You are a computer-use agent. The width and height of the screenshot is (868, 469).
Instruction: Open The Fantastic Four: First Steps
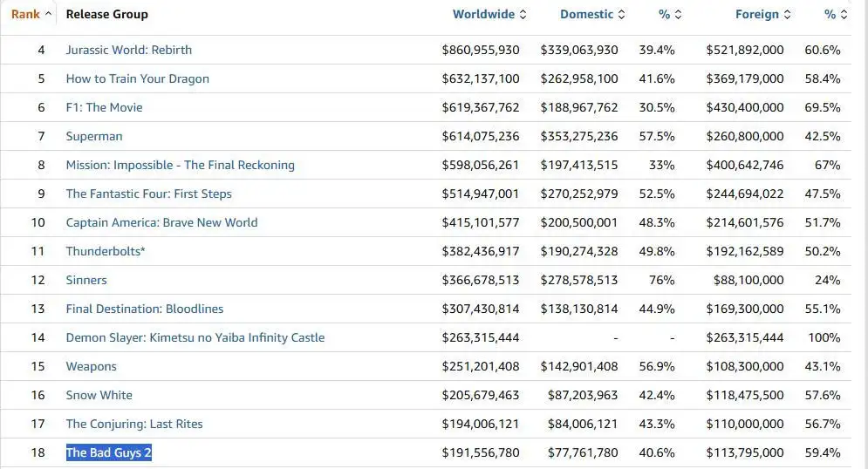tap(148, 194)
